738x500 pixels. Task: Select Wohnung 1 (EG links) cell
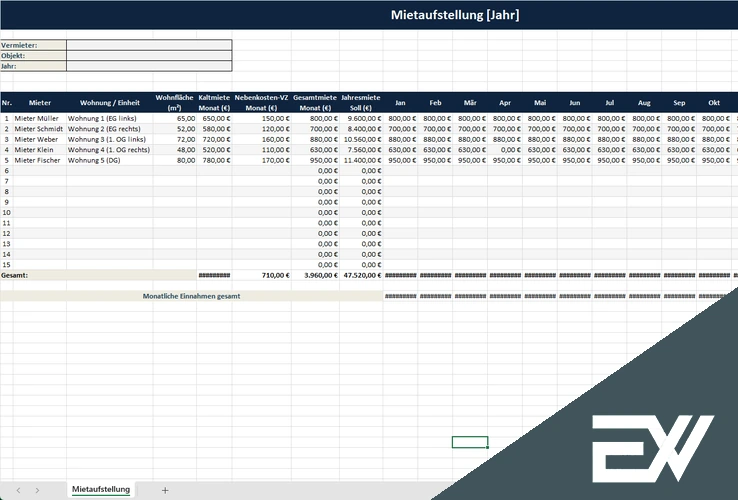click(x=110, y=118)
